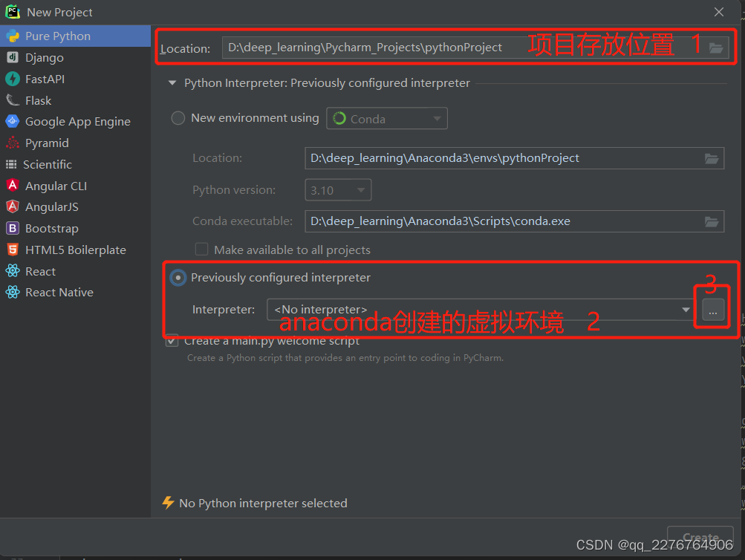
Task: Select Flask project type
Action: click(x=76, y=100)
